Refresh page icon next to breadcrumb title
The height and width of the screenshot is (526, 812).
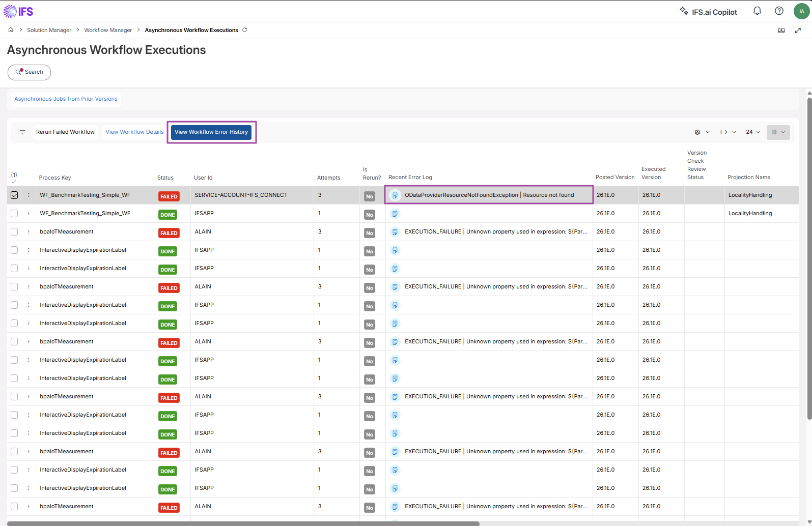245,30
